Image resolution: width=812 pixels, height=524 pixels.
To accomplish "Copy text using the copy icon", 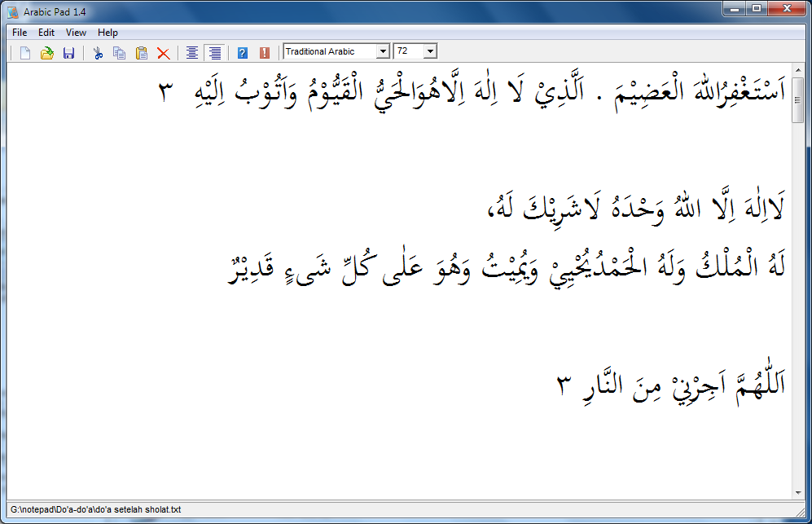I will tap(119, 51).
